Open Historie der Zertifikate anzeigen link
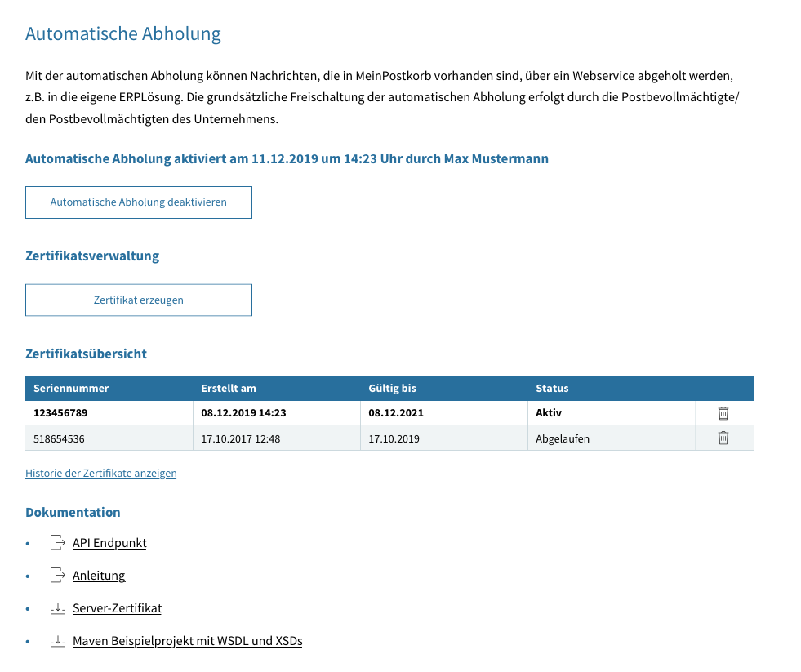This screenshot has height=672, width=801. [x=101, y=474]
